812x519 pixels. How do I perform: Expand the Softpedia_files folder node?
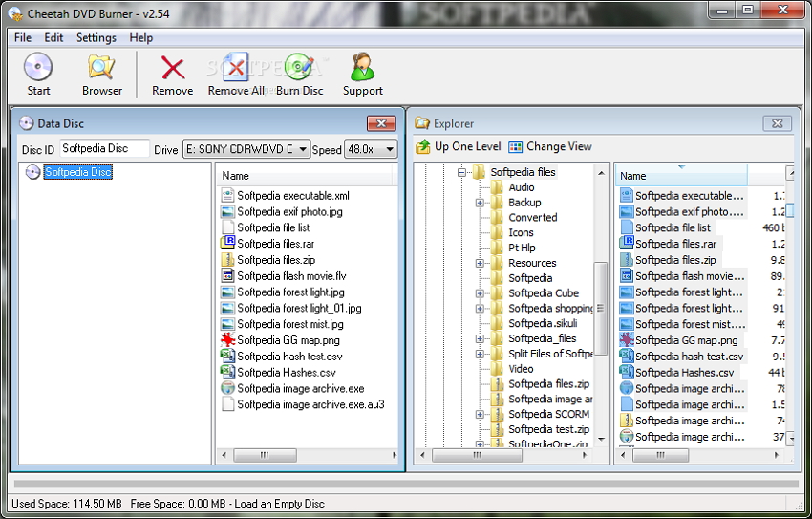480,338
